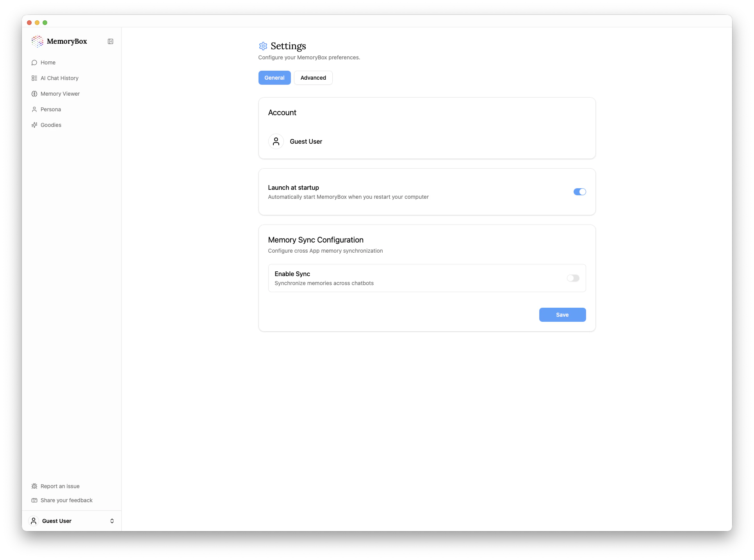The height and width of the screenshot is (560, 754).
Task: Click the MemoryBox logo
Action: click(37, 41)
